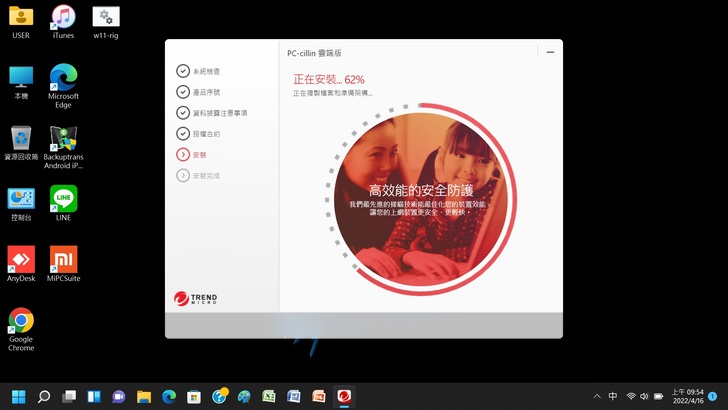
Task: Select the Google Chrome desktop shortcut
Action: click(21, 330)
